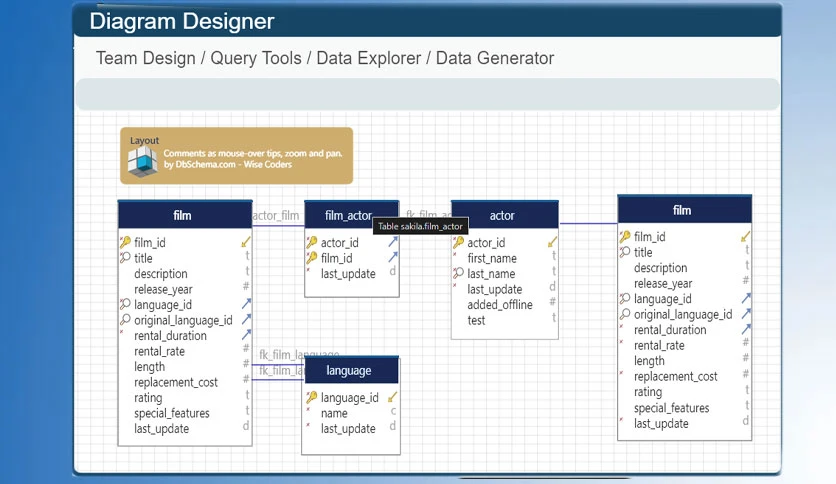Select the left film table header
This screenshot has width=836, height=484.
point(185,215)
